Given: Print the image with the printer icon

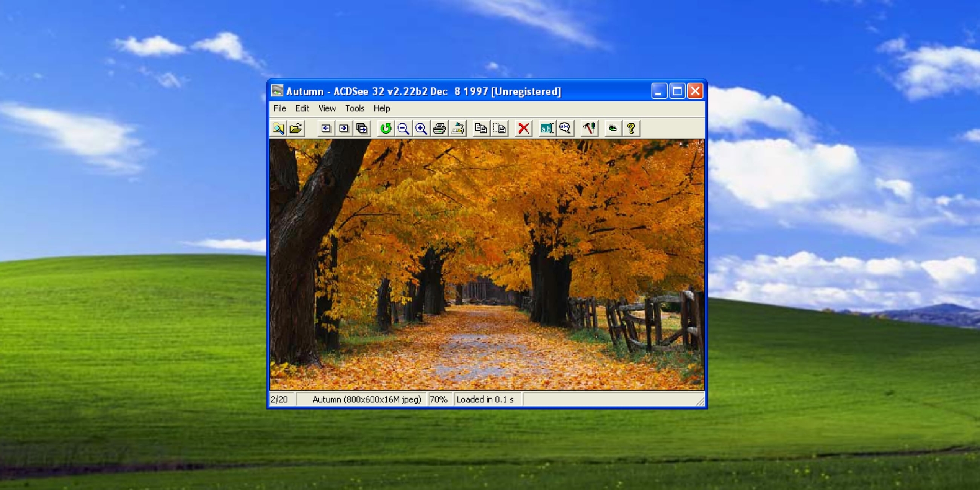Looking at the screenshot, I should click(x=439, y=128).
